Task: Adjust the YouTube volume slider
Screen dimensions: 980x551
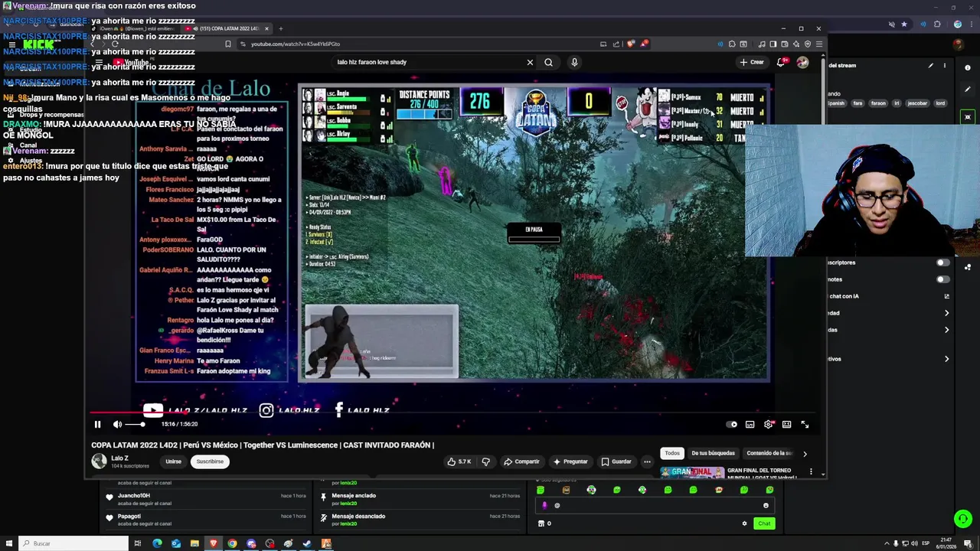Action: [135, 424]
